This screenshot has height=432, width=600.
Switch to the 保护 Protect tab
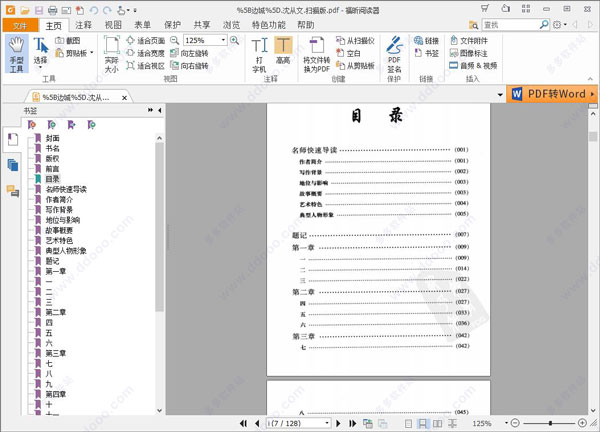pos(172,25)
